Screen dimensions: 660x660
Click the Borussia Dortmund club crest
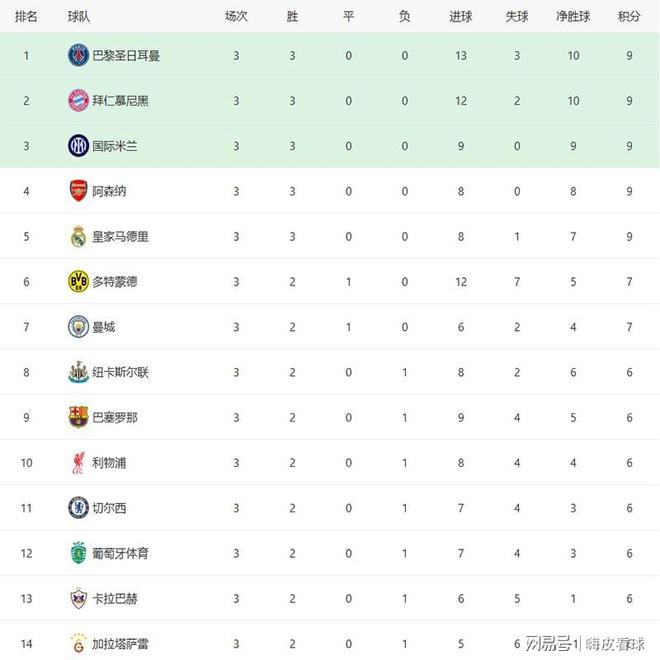point(78,282)
